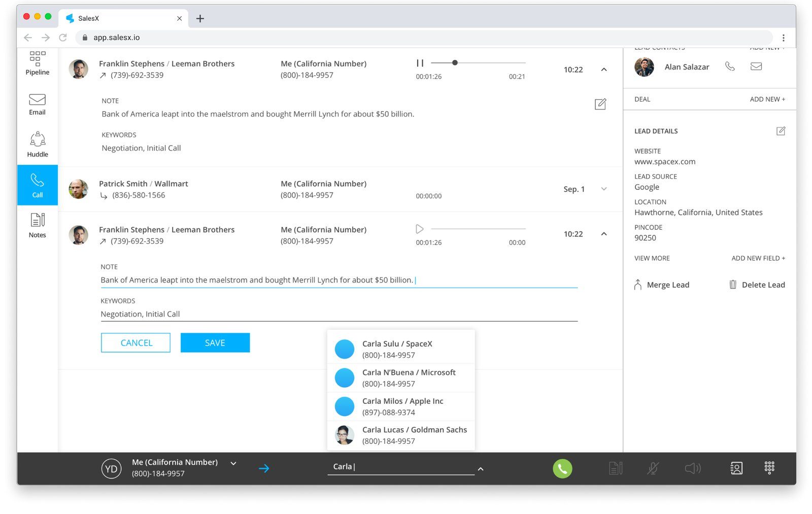Viewport: 812px width, 514px height.
Task: Open the Huddle section
Action: click(x=38, y=145)
